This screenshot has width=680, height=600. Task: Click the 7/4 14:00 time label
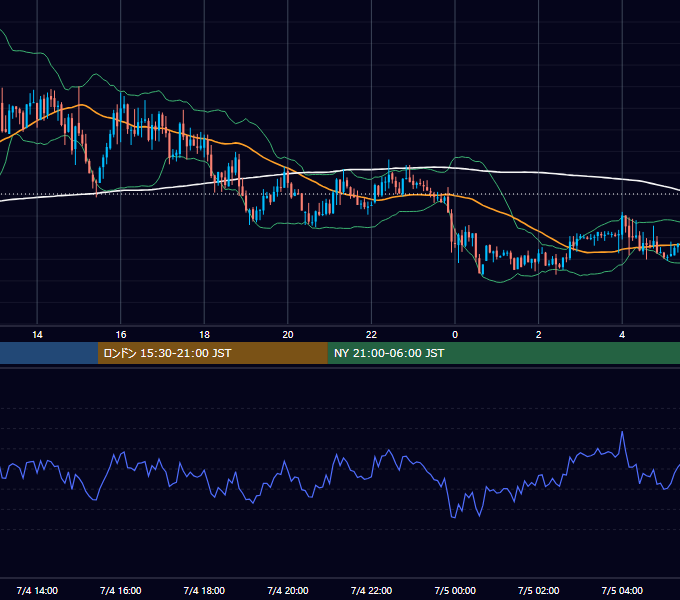coord(37,590)
